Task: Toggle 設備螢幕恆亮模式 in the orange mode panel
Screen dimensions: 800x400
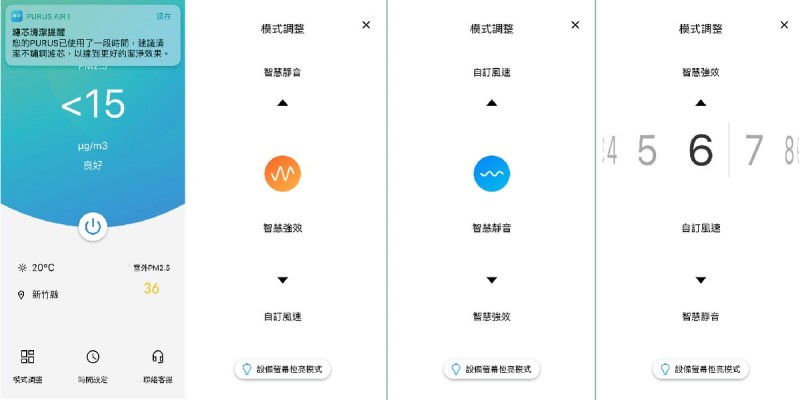Action: click(283, 369)
